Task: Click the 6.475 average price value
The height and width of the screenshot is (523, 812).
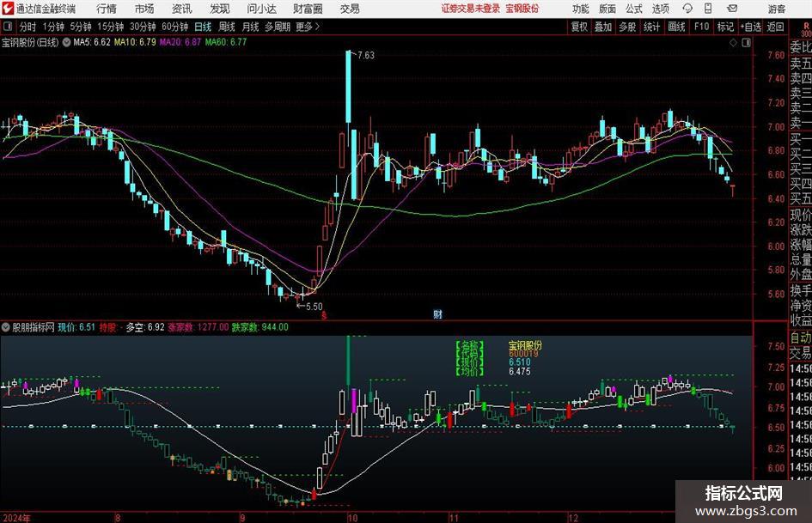Action: pyautogui.click(x=519, y=371)
